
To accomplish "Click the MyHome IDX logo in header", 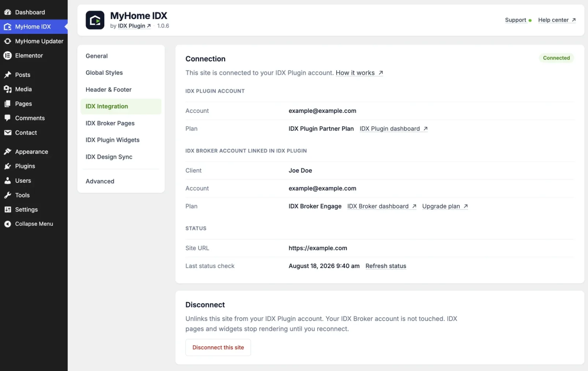I will point(95,20).
